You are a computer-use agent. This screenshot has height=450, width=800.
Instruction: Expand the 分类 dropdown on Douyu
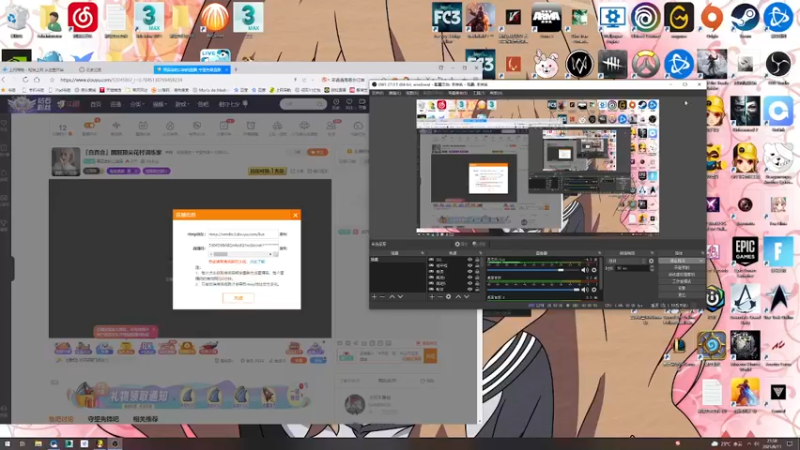(137, 104)
